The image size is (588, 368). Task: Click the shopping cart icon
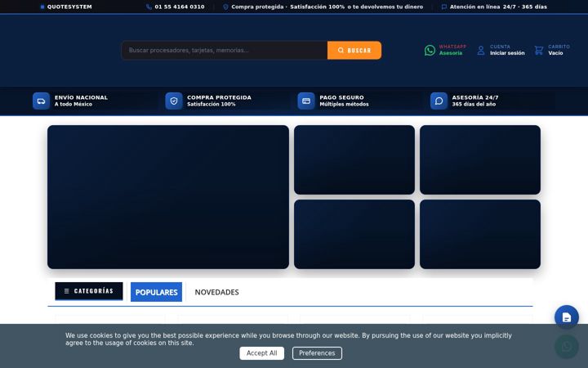539,50
